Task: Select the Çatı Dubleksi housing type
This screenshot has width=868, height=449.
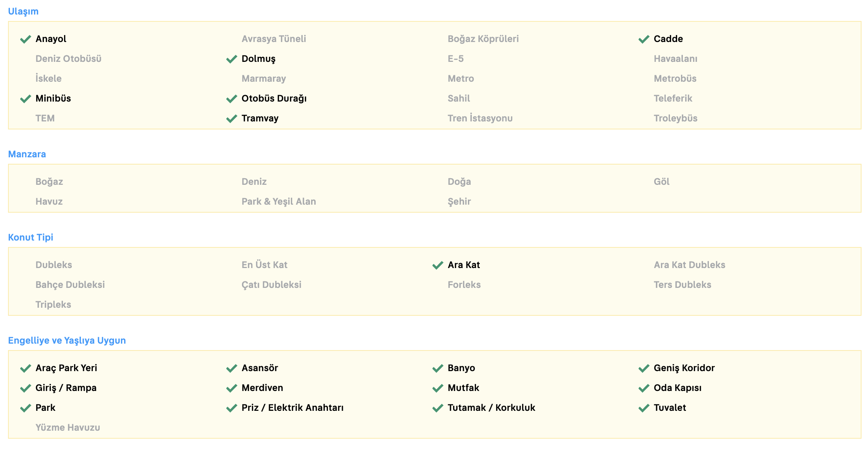Action: (271, 285)
